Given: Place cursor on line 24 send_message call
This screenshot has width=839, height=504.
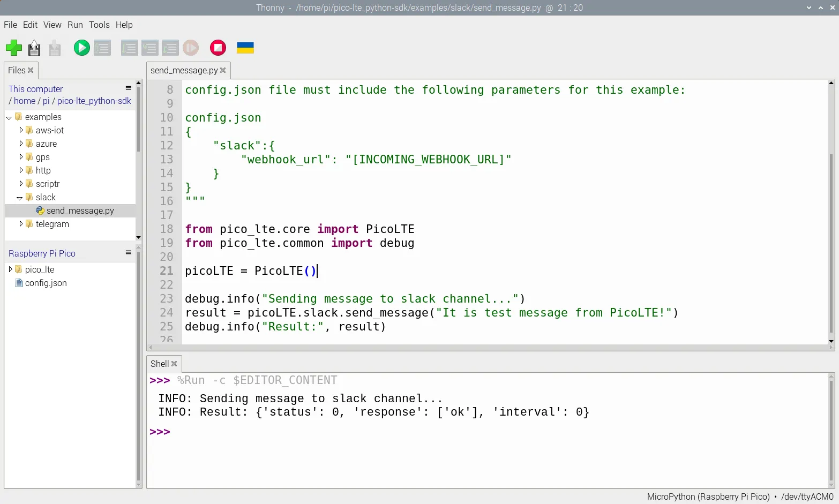Looking at the screenshot, I should 432,313.
